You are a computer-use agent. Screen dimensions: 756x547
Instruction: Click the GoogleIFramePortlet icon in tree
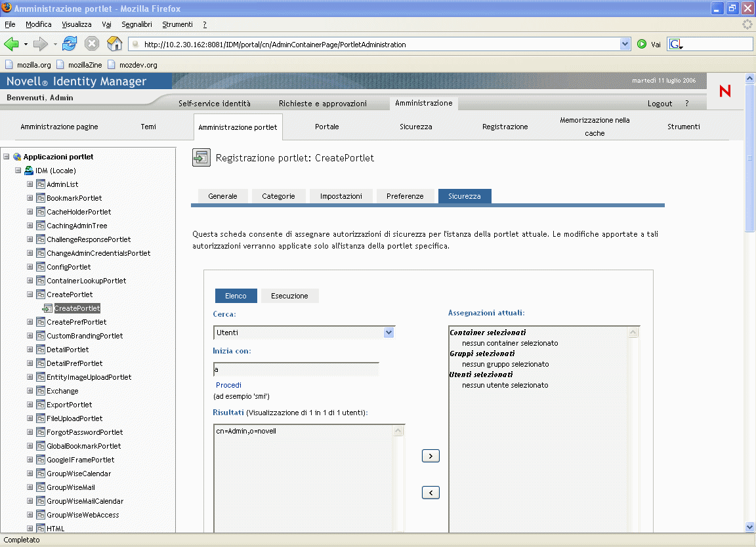click(41, 460)
